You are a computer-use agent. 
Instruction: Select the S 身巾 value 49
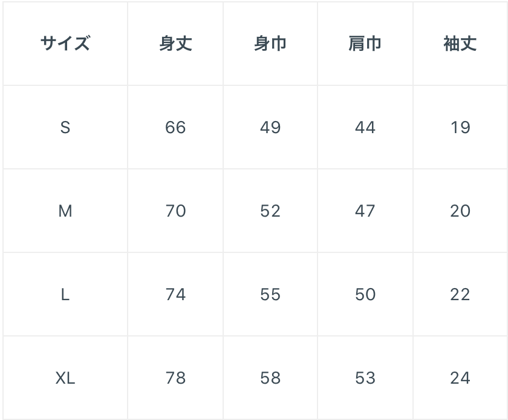[x=270, y=127]
